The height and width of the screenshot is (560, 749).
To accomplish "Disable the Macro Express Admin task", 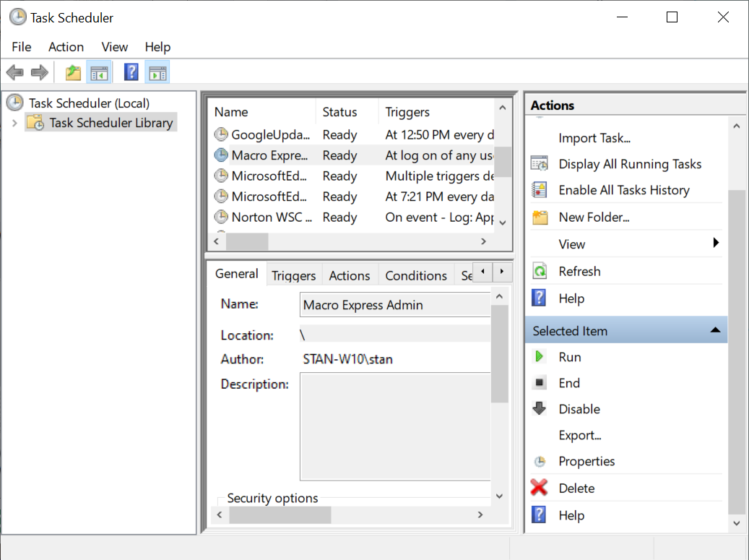I will pos(579,408).
